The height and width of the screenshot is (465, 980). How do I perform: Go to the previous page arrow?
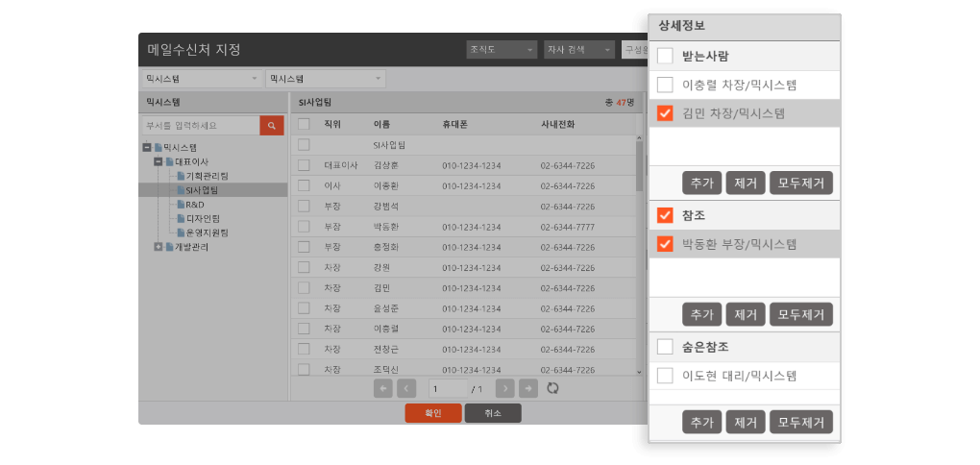(x=406, y=389)
